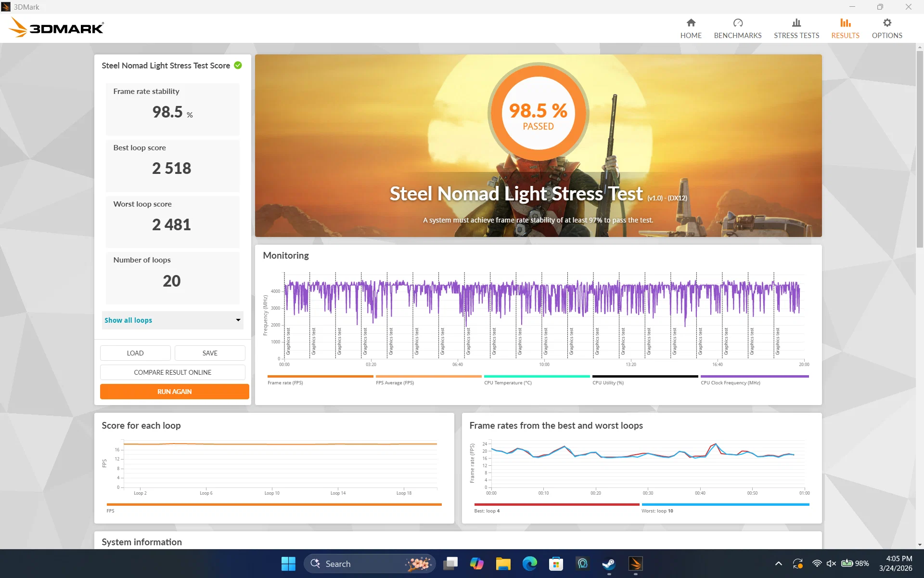Open Copilot from the taskbar
Viewport: 924px width, 578px height.
[477, 564]
